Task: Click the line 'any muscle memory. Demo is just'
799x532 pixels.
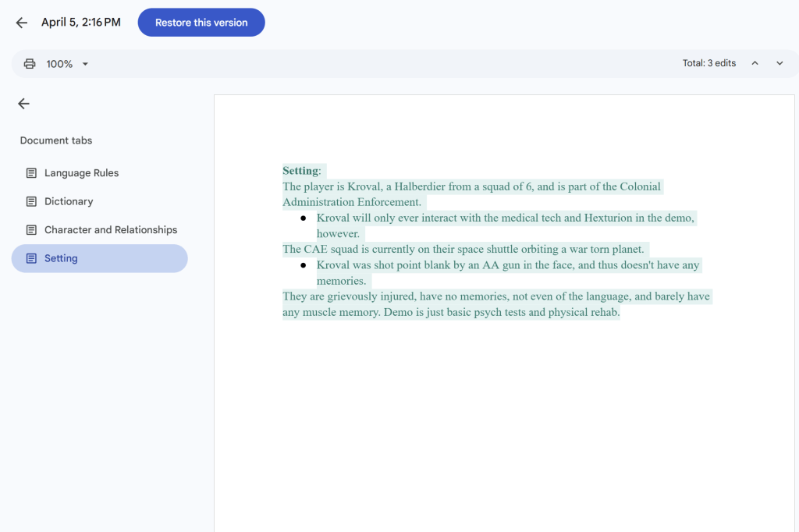Action: point(451,312)
